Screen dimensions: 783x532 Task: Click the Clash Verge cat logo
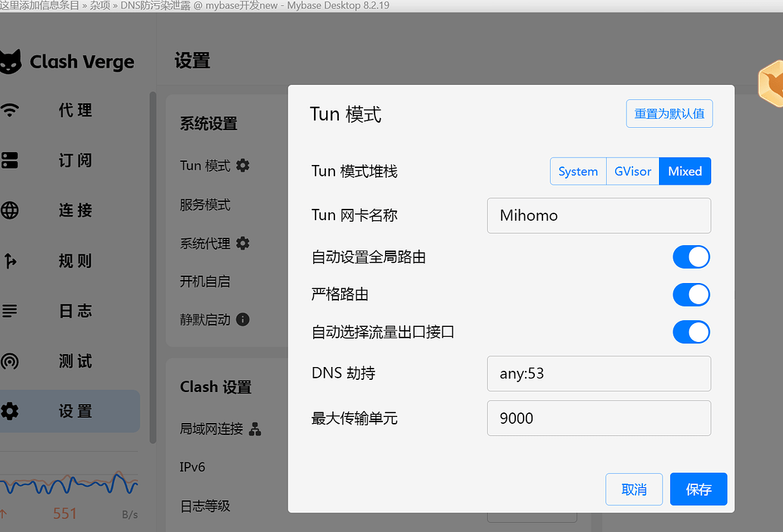10,62
